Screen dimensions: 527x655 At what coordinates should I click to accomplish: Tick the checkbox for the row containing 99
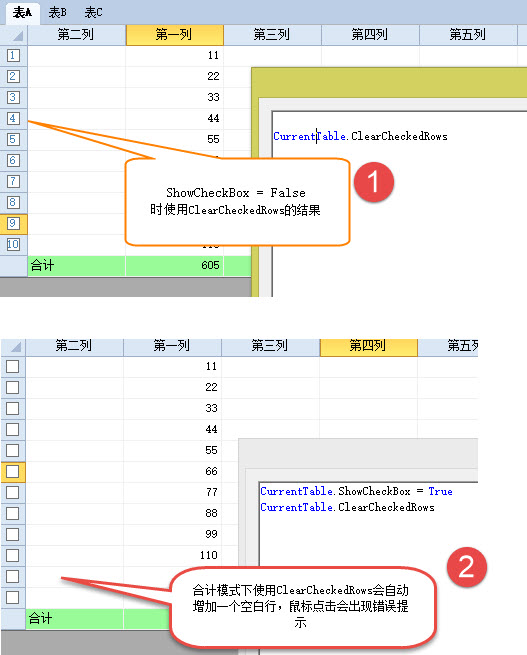point(13,534)
